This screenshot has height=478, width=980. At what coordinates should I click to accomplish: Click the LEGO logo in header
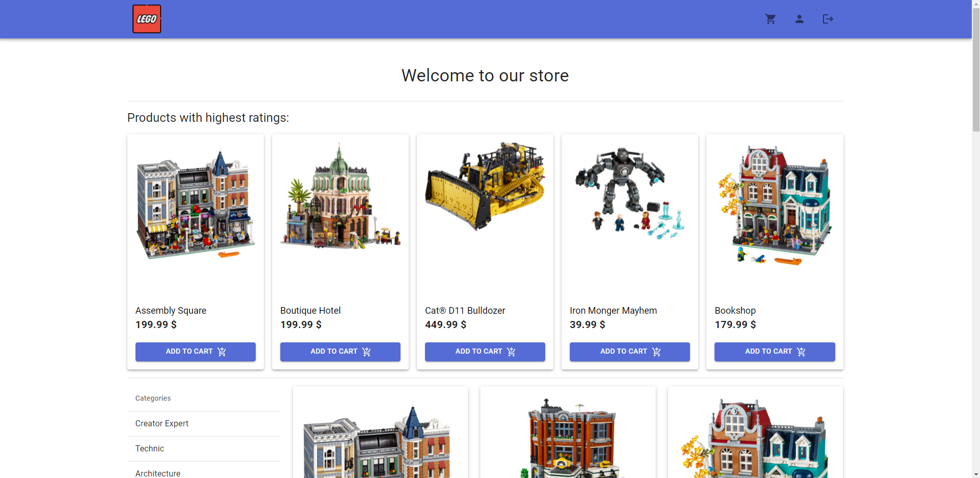click(147, 19)
